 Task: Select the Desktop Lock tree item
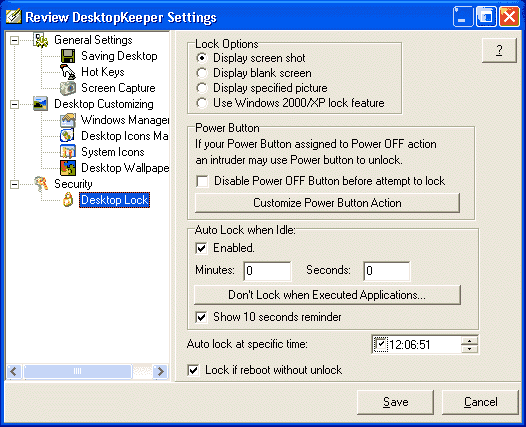point(114,200)
